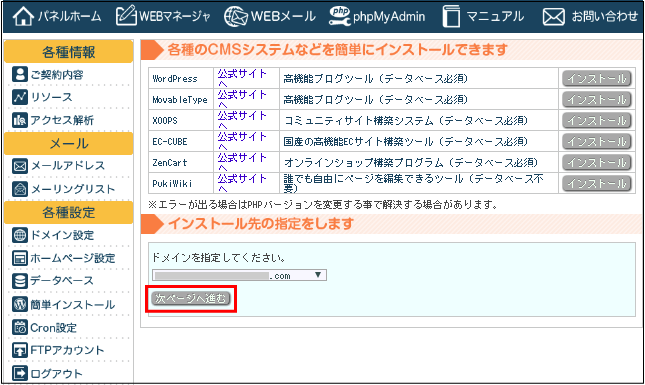Open MovableType 公式サイトへ link

pyautogui.click(x=242, y=99)
